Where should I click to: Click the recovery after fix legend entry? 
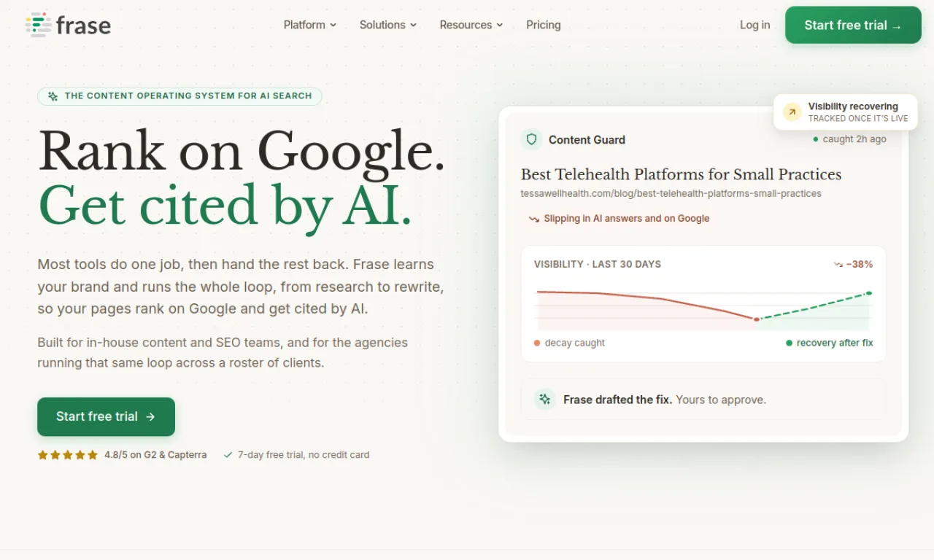tap(829, 343)
